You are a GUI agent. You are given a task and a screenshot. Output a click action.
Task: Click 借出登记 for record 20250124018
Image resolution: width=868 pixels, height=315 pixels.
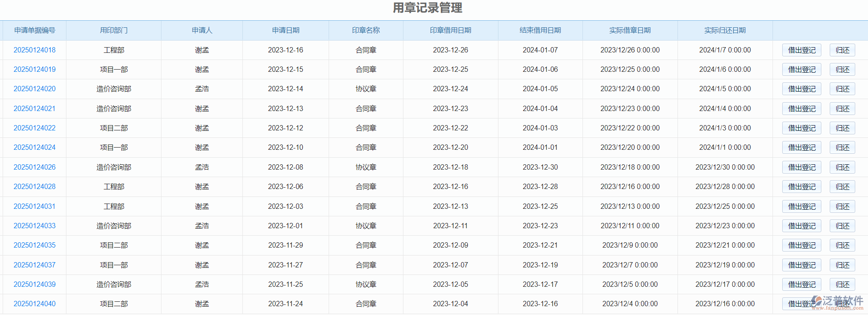[x=802, y=50]
